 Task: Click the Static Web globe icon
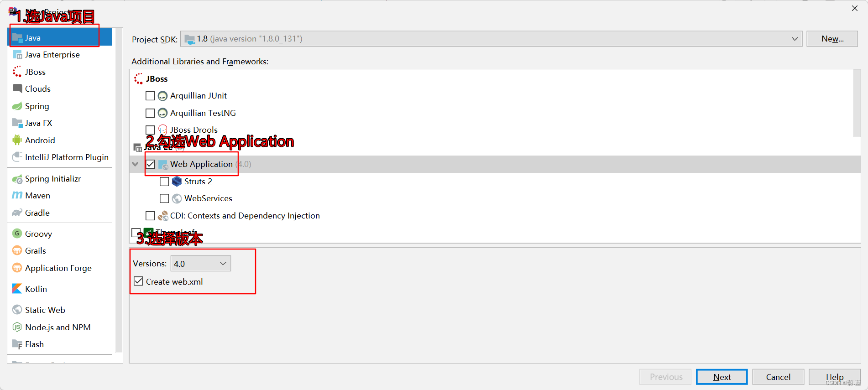(x=17, y=310)
